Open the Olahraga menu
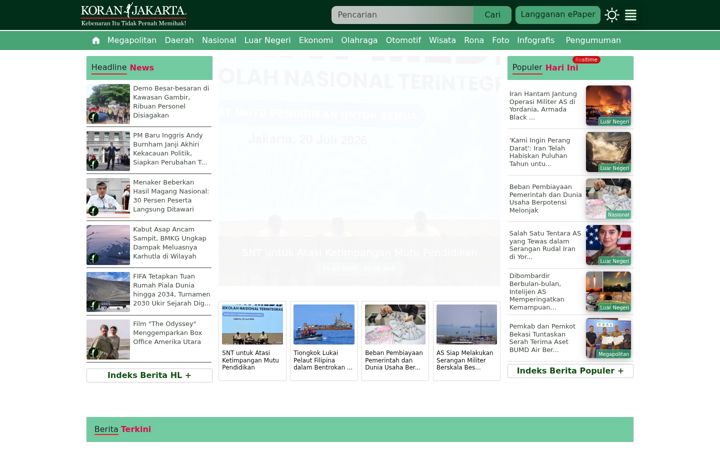This screenshot has height=450, width=720. pyautogui.click(x=359, y=40)
